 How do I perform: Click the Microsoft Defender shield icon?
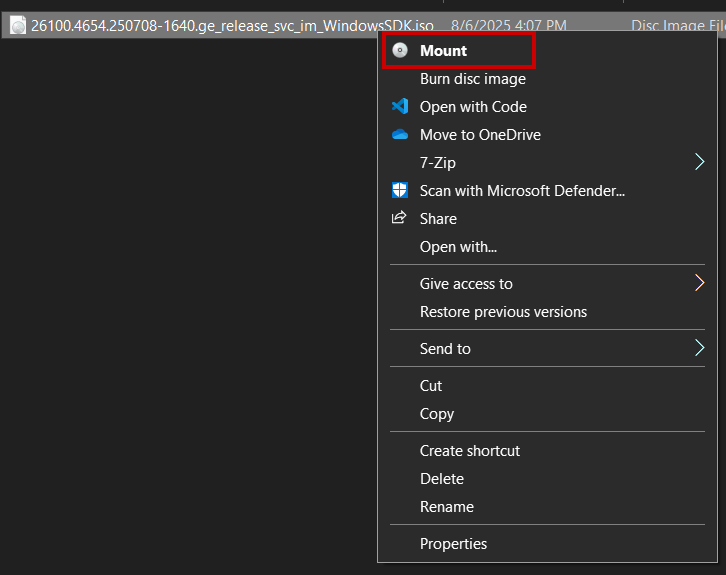tap(400, 191)
